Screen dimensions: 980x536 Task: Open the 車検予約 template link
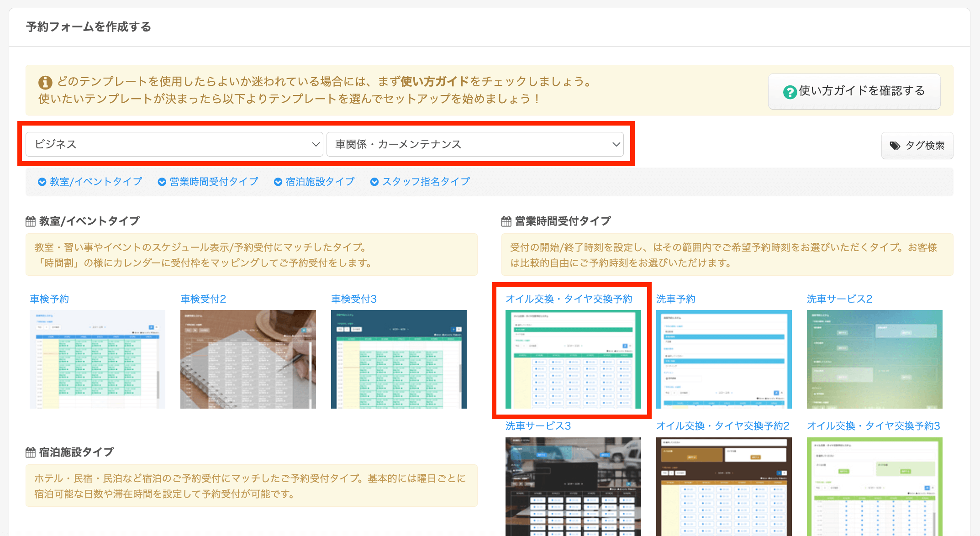(49, 299)
